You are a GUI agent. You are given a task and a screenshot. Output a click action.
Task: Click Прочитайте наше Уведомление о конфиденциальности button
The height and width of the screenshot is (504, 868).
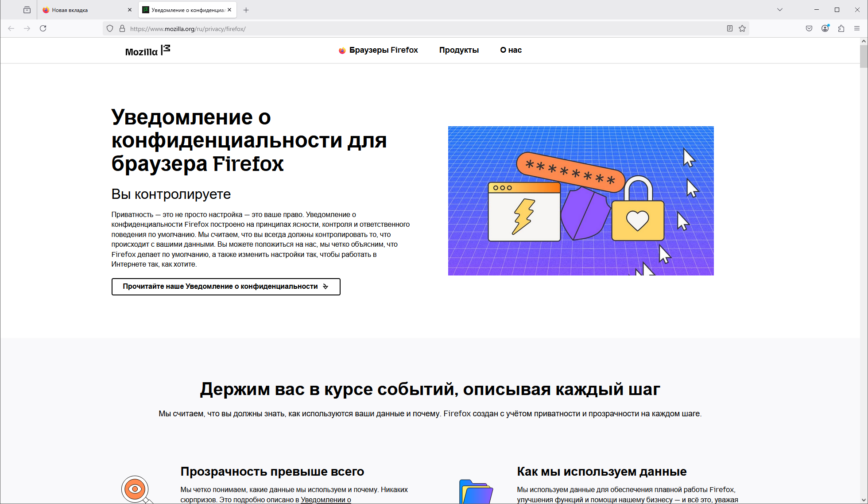(x=226, y=287)
